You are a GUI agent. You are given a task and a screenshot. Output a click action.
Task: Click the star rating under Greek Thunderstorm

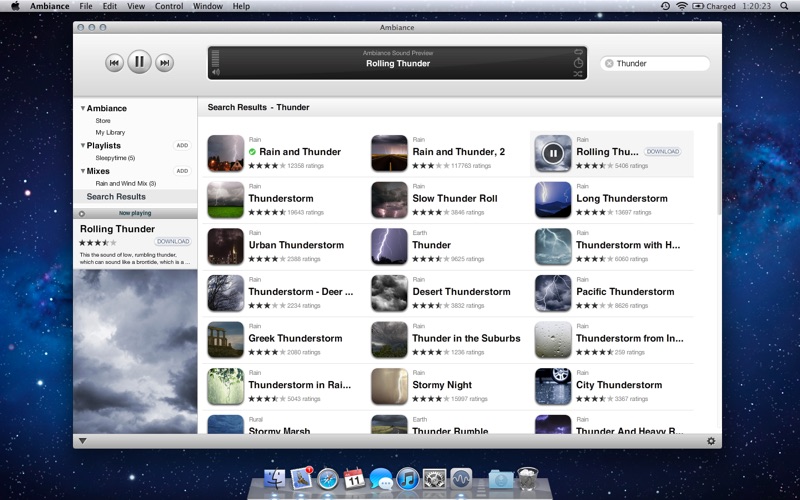(x=267, y=352)
